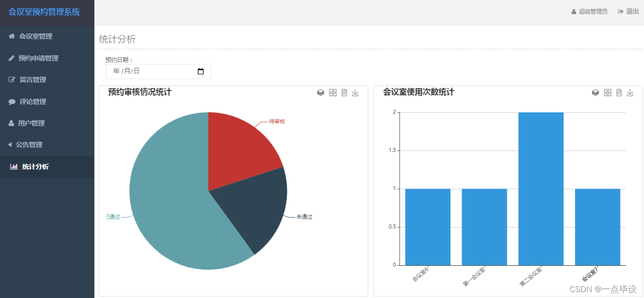Click the 会议室6 bar
Screen dimensions: 644x298
click(428, 227)
